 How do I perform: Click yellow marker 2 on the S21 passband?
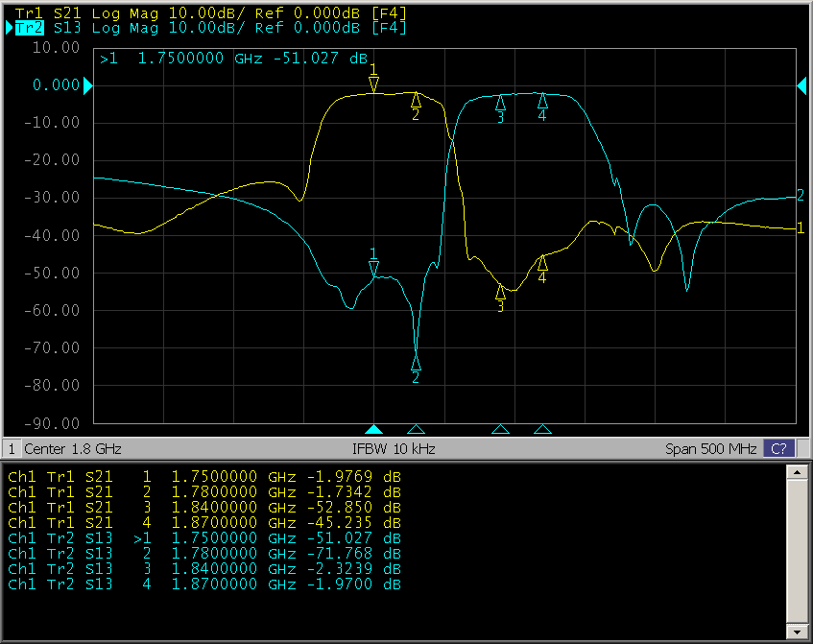[x=416, y=100]
